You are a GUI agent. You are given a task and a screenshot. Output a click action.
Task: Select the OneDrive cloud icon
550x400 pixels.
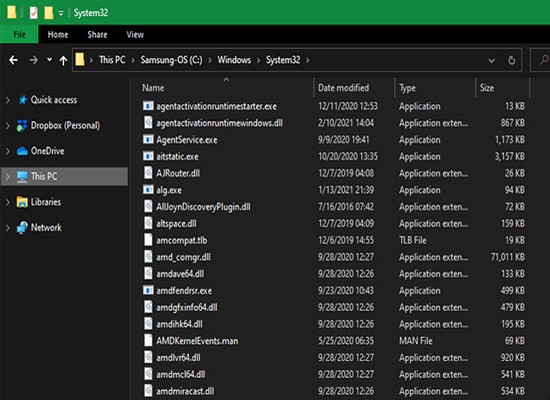[x=22, y=151]
